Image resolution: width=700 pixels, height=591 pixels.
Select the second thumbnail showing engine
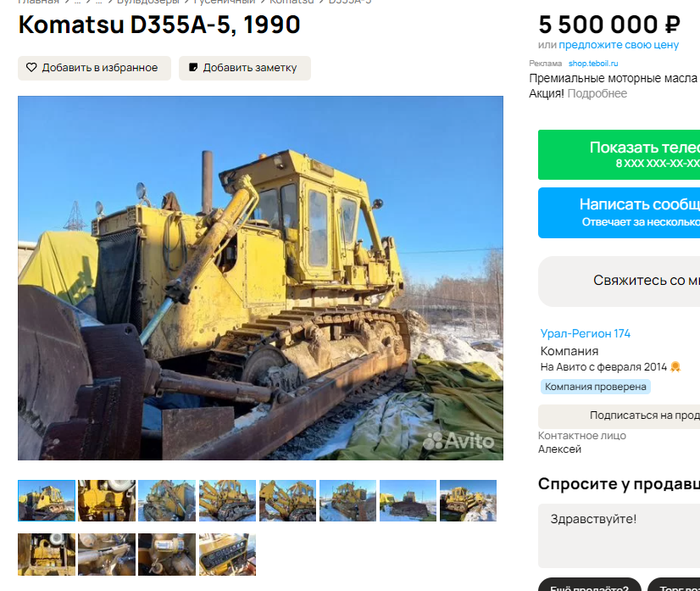click(x=107, y=501)
